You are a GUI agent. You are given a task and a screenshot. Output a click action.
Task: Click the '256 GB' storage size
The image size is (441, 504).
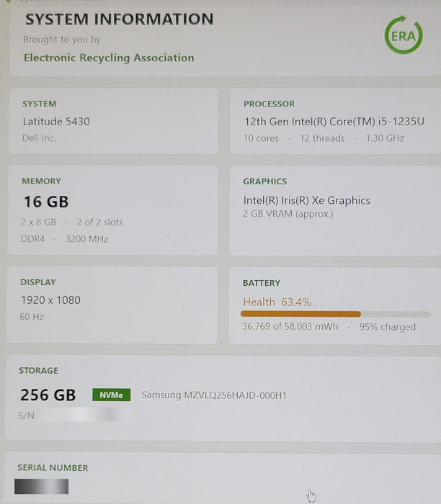pos(48,395)
